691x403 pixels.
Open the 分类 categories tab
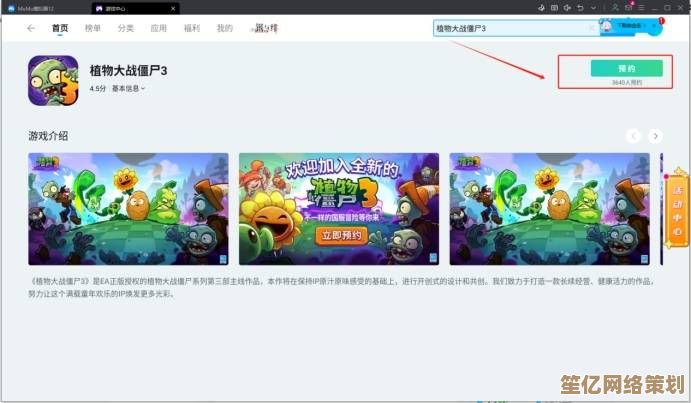pyautogui.click(x=126, y=28)
